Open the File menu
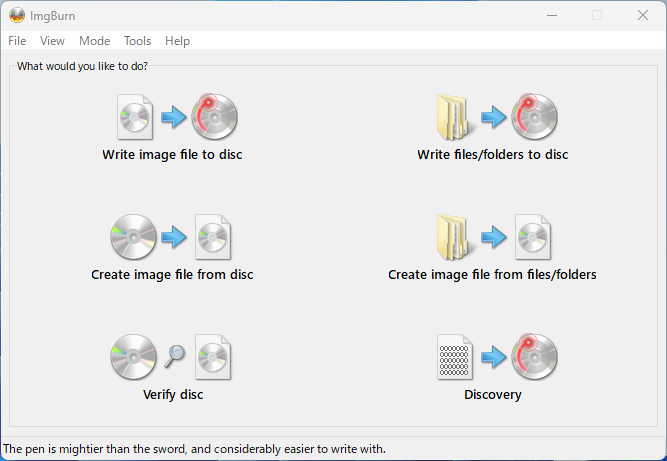The width and height of the screenshot is (667, 461). point(17,41)
